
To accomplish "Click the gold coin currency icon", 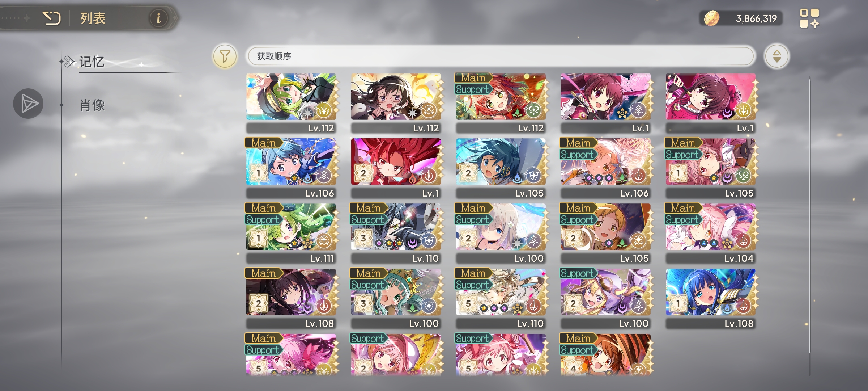I will tap(711, 18).
